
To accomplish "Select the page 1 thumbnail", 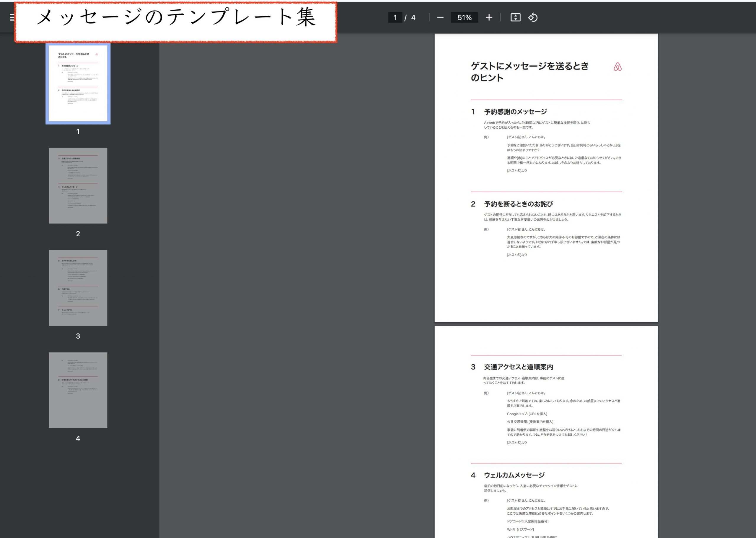I will point(78,83).
